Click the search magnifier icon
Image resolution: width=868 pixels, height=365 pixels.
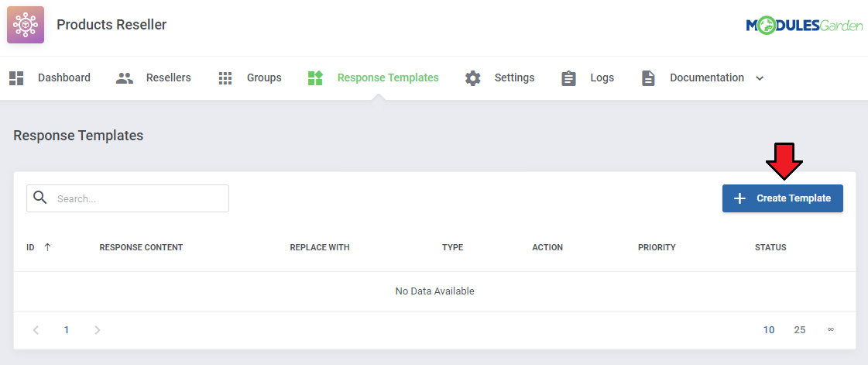(x=39, y=198)
